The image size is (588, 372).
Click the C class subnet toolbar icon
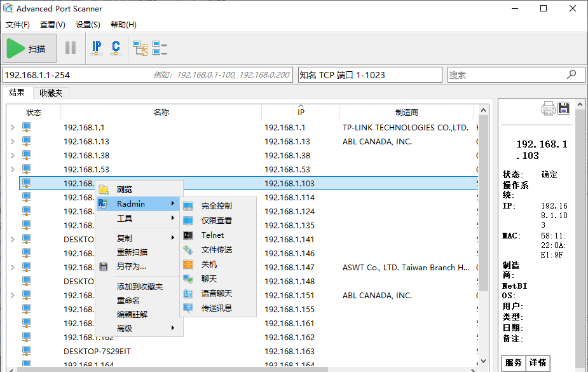[116, 48]
